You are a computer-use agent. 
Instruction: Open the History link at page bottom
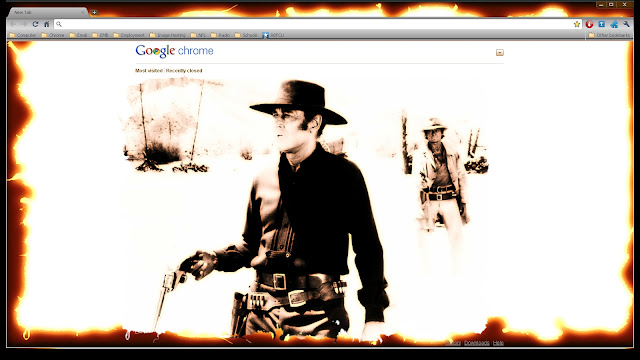click(453, 343)
